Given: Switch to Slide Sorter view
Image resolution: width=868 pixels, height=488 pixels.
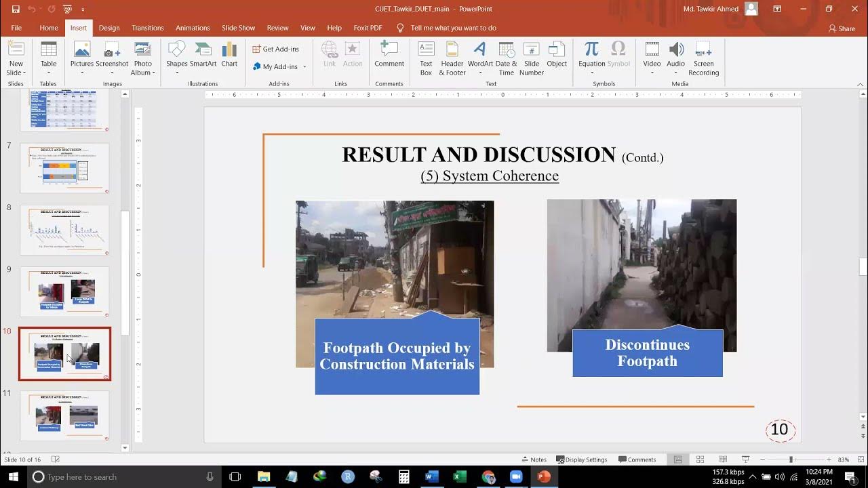Looking at the screenshot, I should [x=701, y=460].
